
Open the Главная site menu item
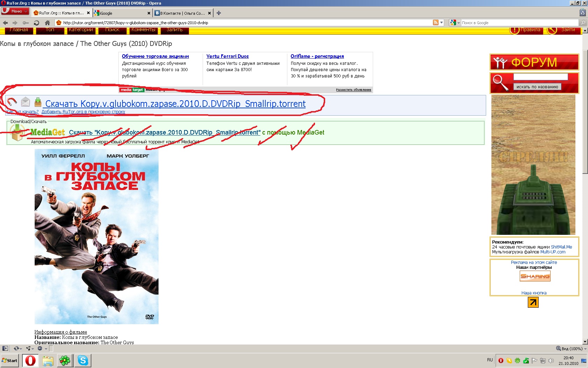[x=19, y=30]
